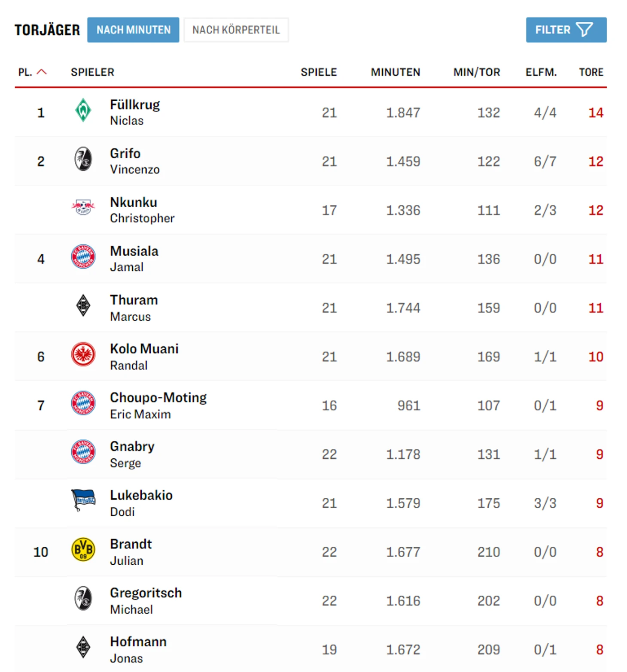
Task: Open the Filter button
Action: (566, 30)
